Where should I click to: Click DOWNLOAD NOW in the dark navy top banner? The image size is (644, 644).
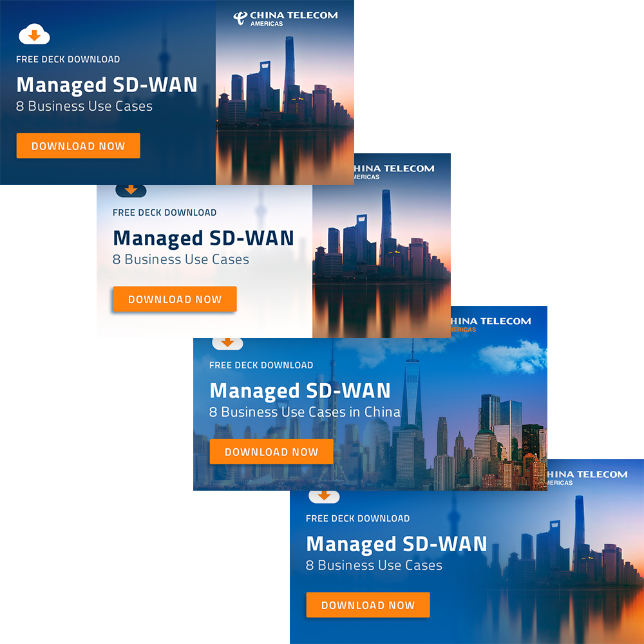pyautogui.click(x=78, y=146)
